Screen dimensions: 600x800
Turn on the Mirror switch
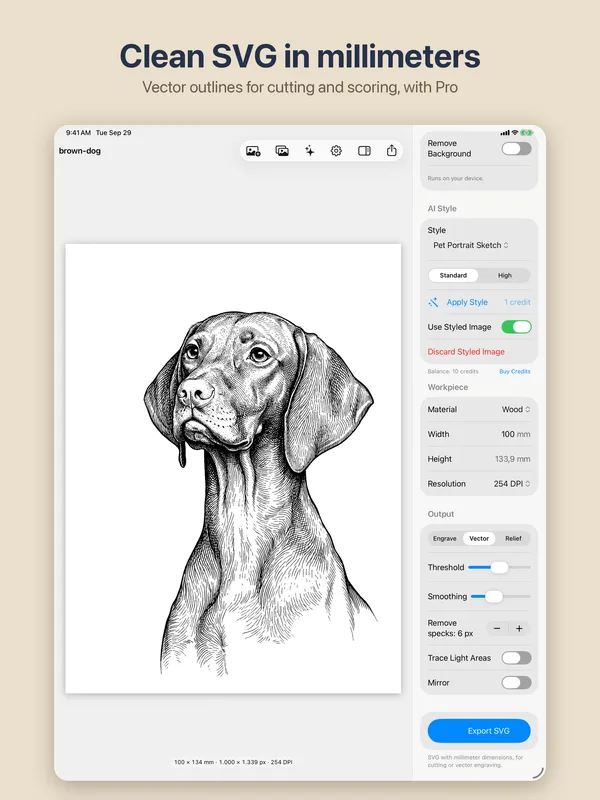pyautogui.click(x=516, y=683)
